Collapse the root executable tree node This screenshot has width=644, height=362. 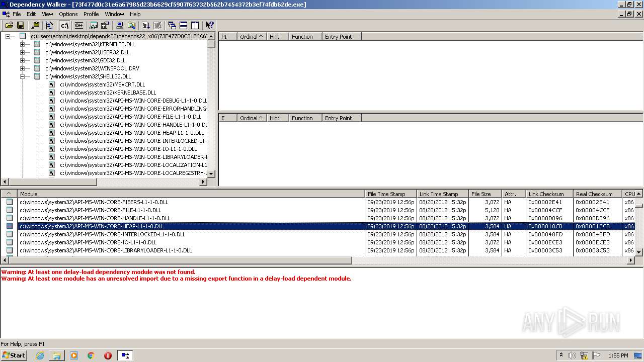[x=8, y=36]
